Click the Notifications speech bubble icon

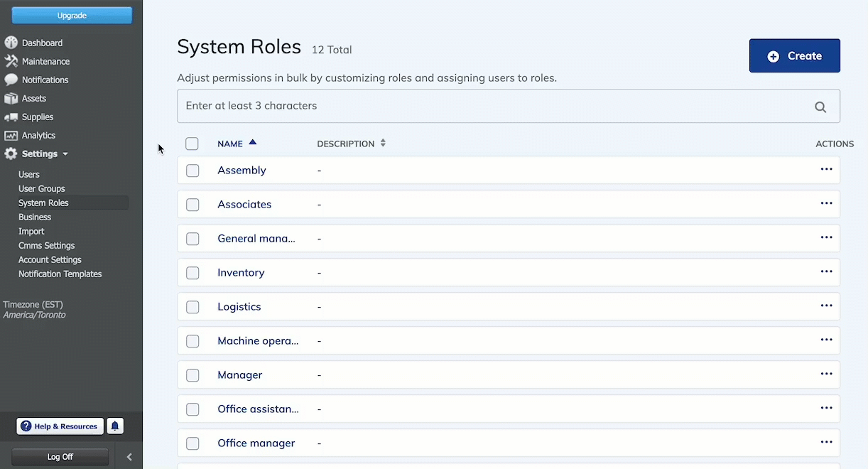click(x=11, y=80)
